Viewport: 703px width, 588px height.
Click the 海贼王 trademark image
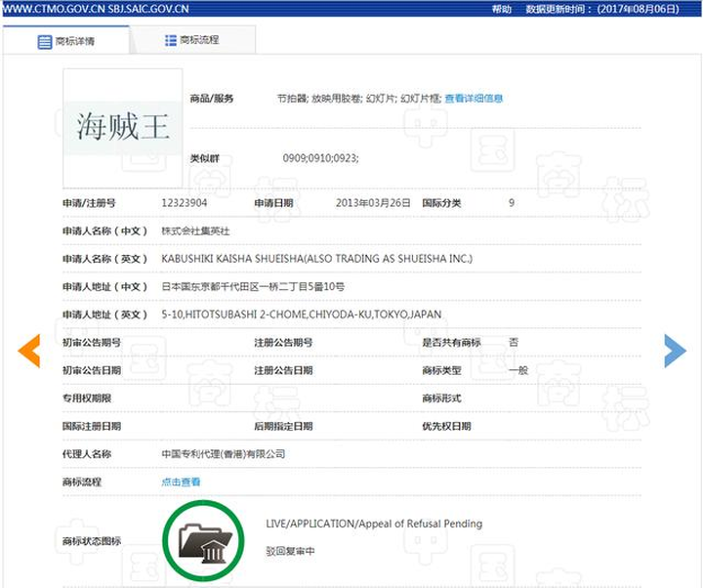123,128
